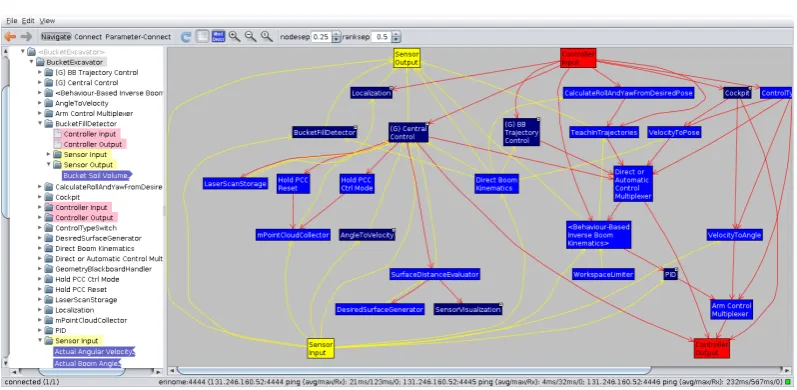797x390 pixels.
Task: Expand the Cockpit tree node
Action: (40, 197)
